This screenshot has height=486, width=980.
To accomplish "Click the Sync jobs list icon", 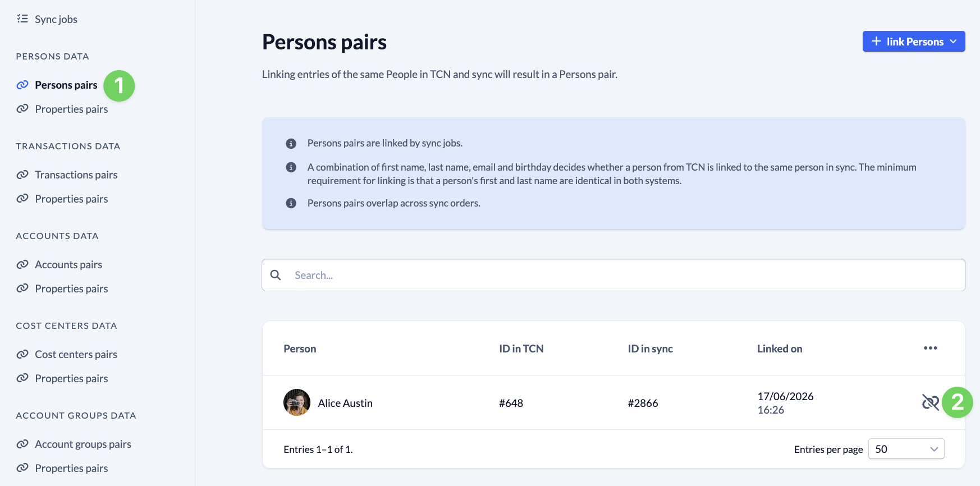I will click(22, 19).
